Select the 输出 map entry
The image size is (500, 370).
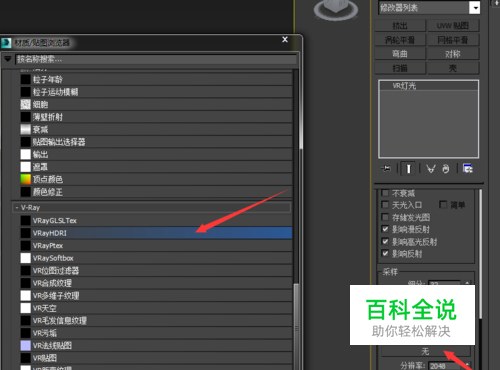pyautogui.click(x=156, y=154)
